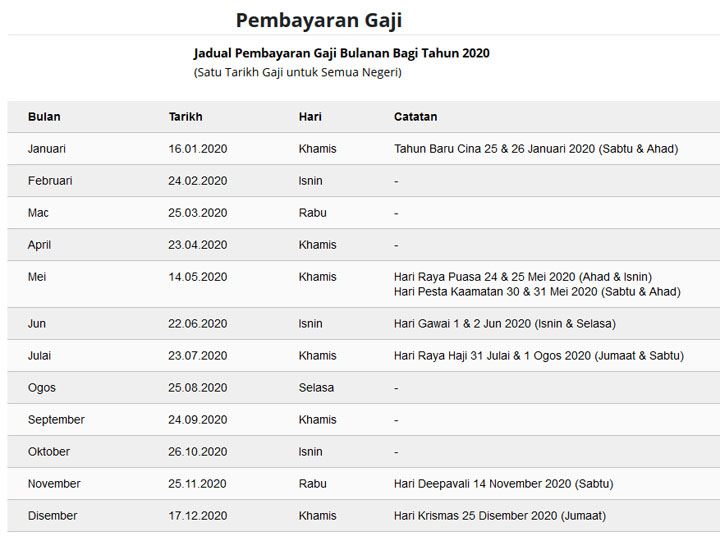Click the 'Catatan' column header
Viewport: 720px width, 541px height.
(x=416, y=117)
